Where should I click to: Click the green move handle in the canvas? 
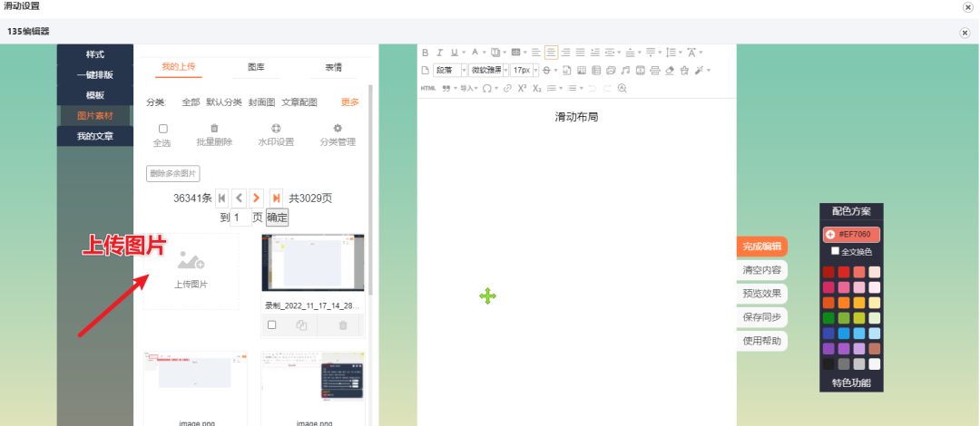tap(487, 296)
